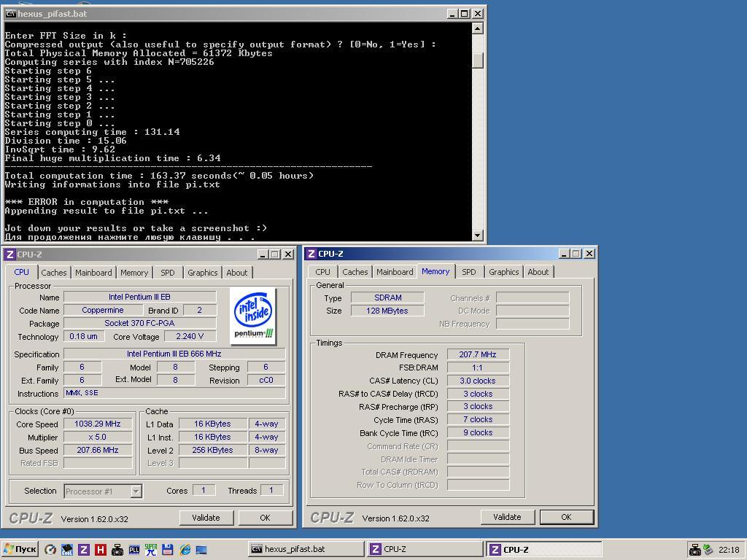Activate the first CPU-Z taskbar button
The width and height of the screenshot is (747, 560).
425,549
